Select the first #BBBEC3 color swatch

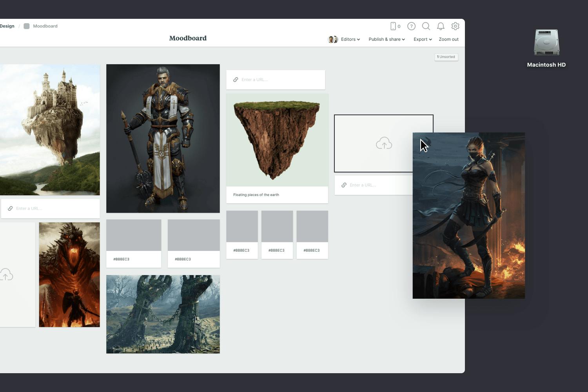coord(133,235)
